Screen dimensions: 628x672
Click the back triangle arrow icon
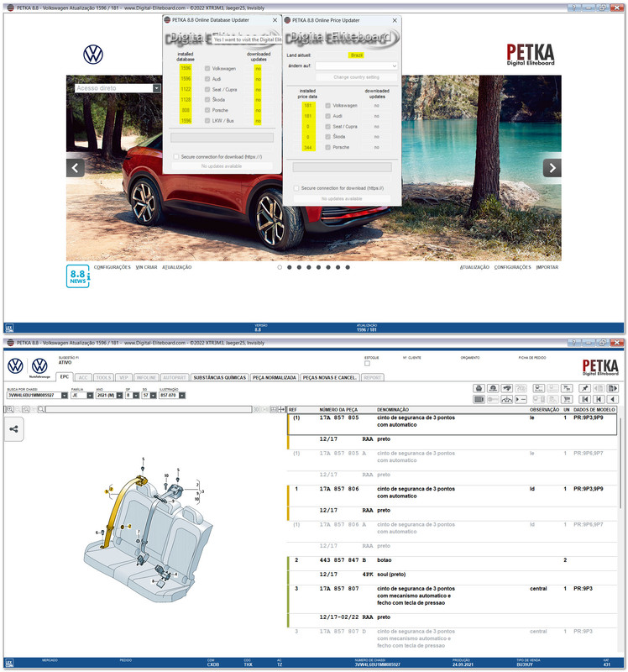pyautogui.click(x=613, y=400)
